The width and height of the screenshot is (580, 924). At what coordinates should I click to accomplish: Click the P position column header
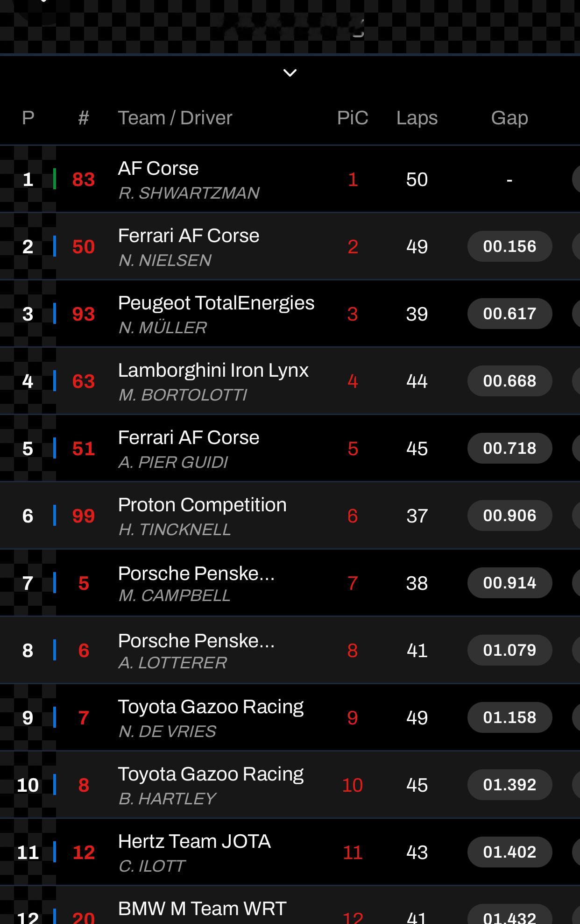coord(28,118)
